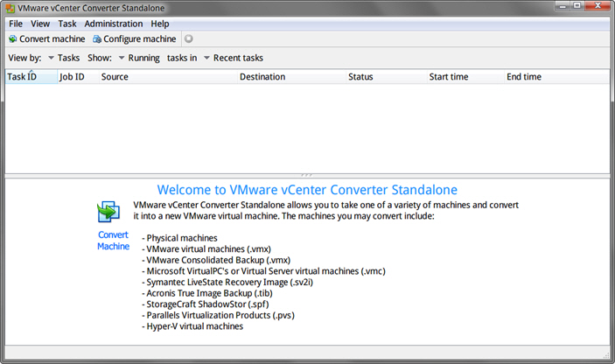
Task: Open the File menu
Action: (16, 24)
